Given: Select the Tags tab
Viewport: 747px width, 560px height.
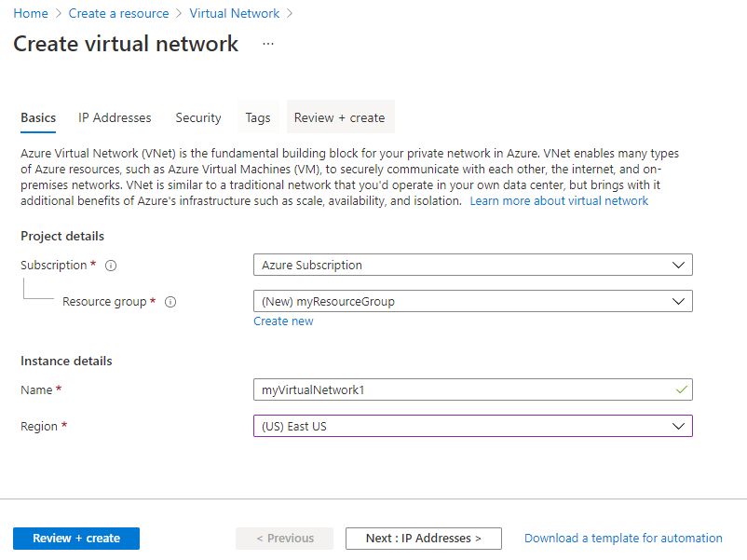Looking at the screenshot, I should pos(258,117).
